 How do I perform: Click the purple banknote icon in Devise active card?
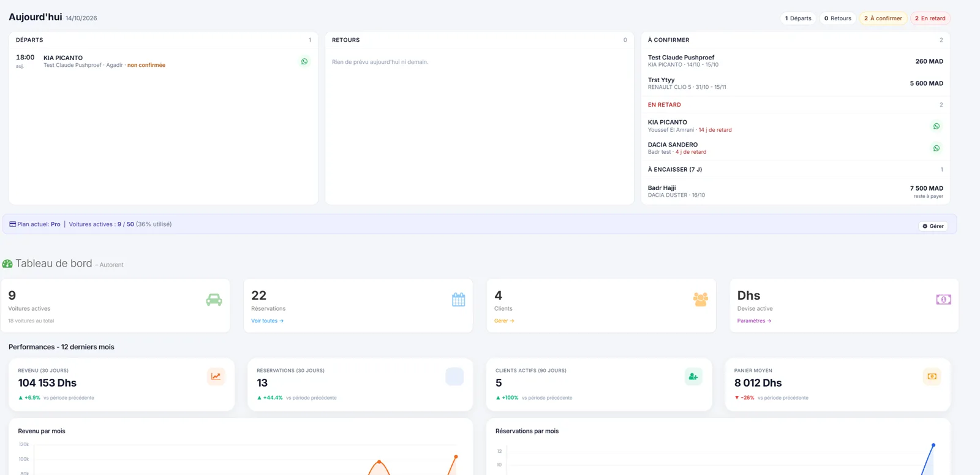tap(943, 300)
